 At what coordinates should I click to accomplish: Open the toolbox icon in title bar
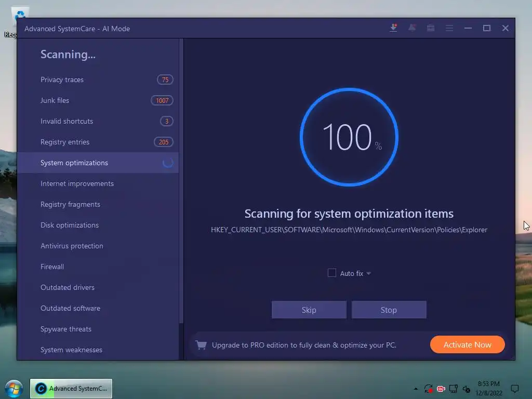[x=431, y=28]
